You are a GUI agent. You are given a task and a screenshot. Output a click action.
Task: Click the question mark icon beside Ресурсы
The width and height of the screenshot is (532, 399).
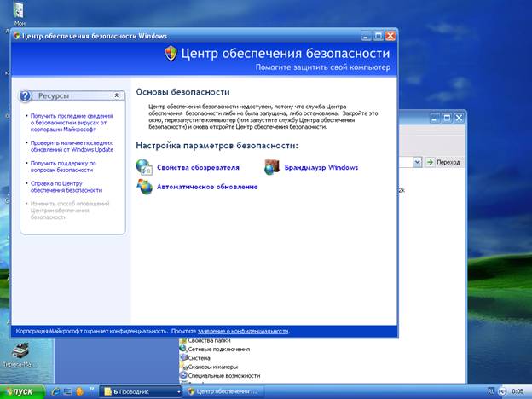tap(26, 96)
